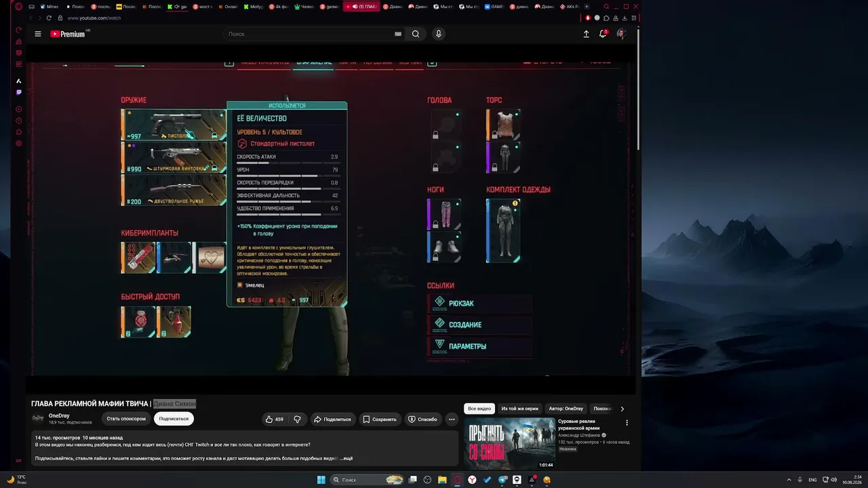This screenshot has height=488, width=868.
Task: Open the YouTube guide hamburger menu
Action: [x=38, y=34]
